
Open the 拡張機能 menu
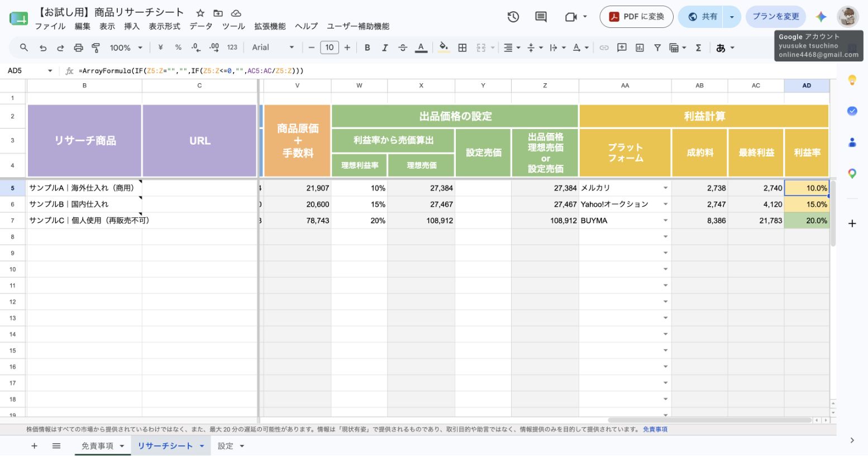(x=270, y=26)
